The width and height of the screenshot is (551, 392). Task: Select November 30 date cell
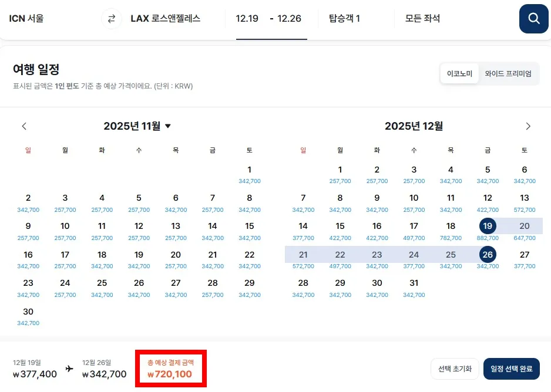28,316
